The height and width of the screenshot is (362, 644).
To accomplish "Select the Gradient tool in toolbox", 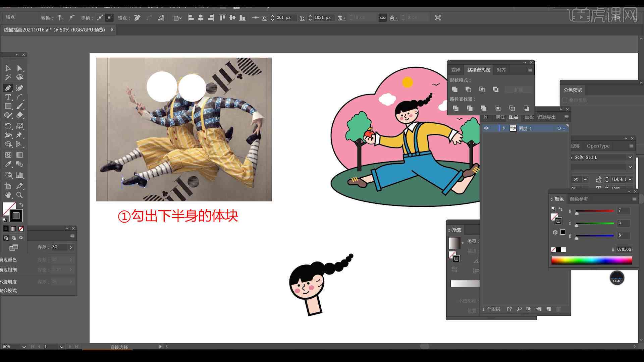I will [20, 155].
